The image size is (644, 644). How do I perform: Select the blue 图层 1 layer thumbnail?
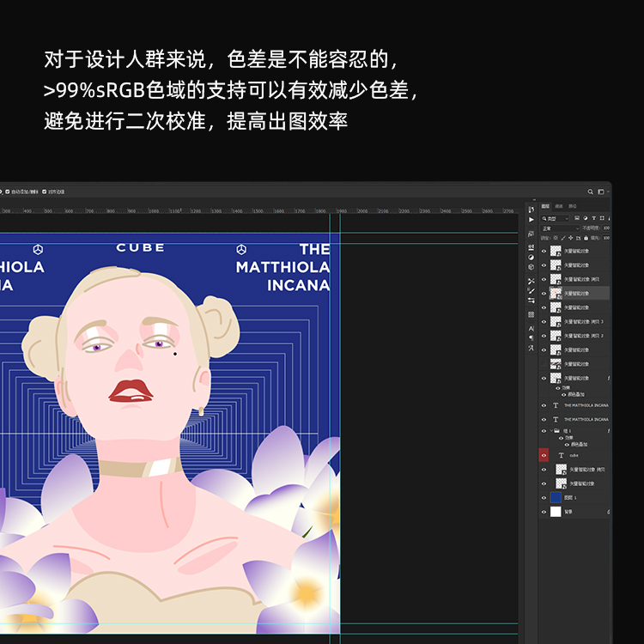pos(556,497)
